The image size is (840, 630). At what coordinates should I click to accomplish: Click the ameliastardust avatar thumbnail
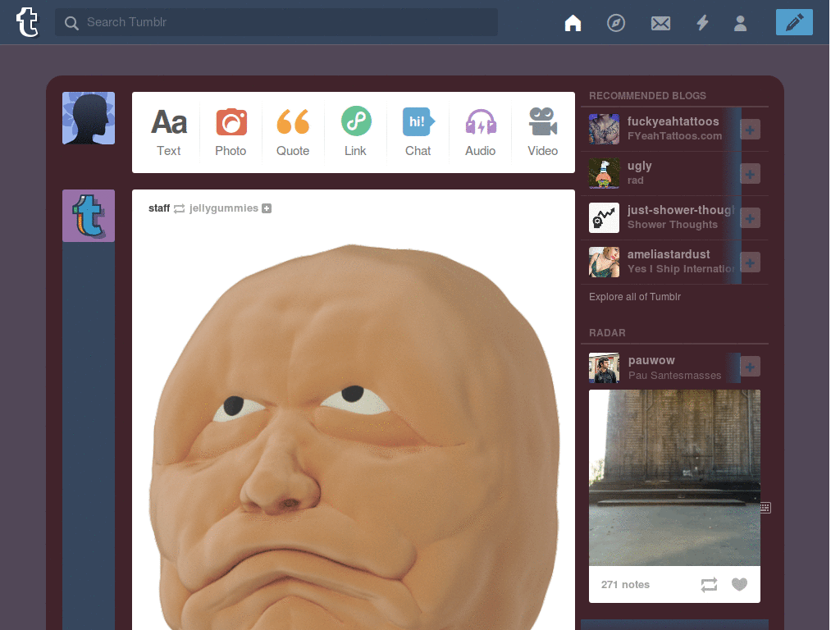[604, 262]
